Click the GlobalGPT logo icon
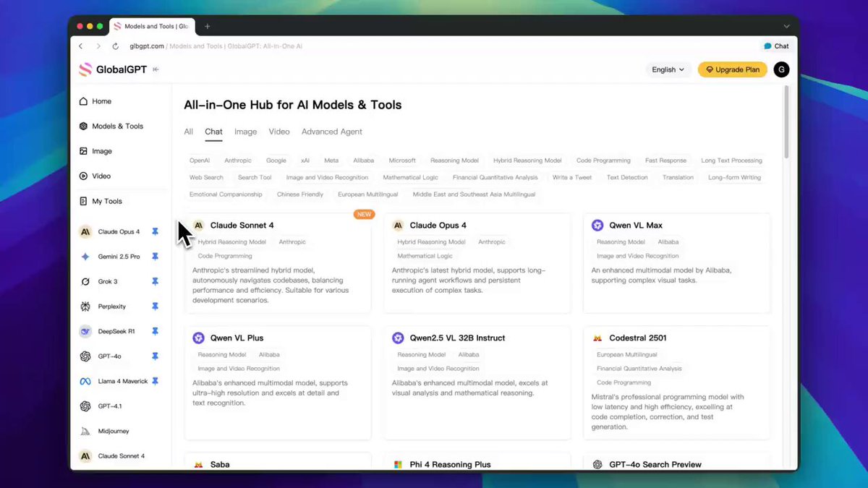The image size is (868, 488). pyautogui.click(x=85, y=69)
